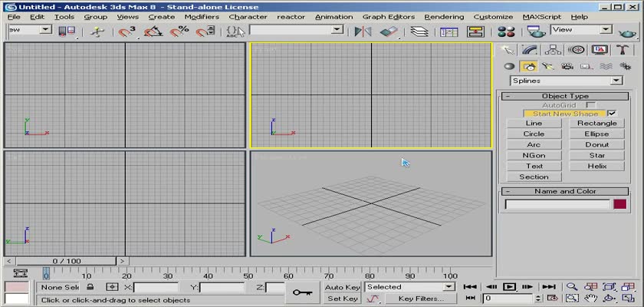Switch to Motion panel tab
The width and height of the screenshot is (644, 307).
pos(577,50)
